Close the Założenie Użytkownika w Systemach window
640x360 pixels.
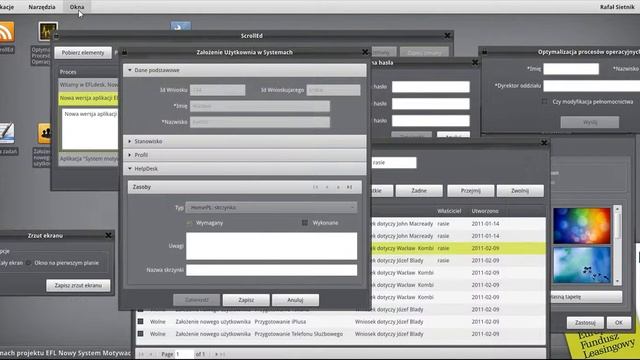click(x=365, y=52)
